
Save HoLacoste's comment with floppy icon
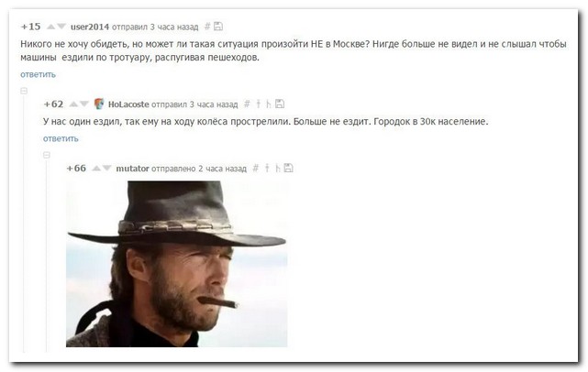(280, 104)
